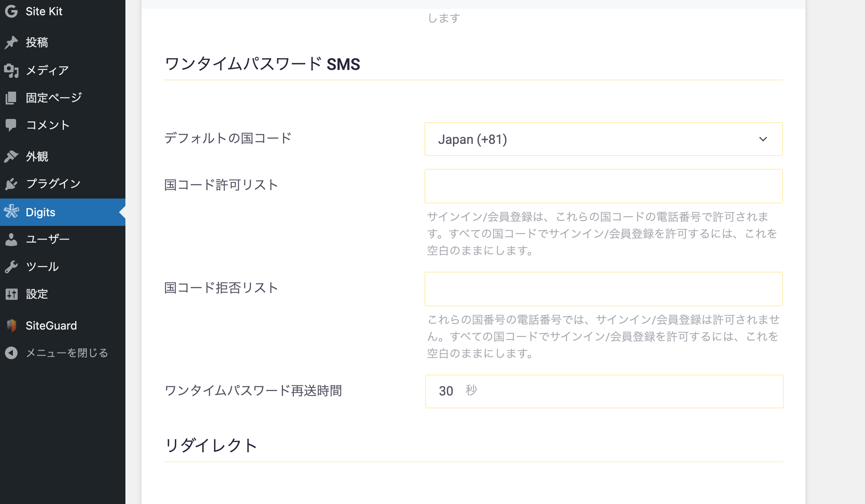
Task: Click the Digits menu label
Action: click(41, 212)
